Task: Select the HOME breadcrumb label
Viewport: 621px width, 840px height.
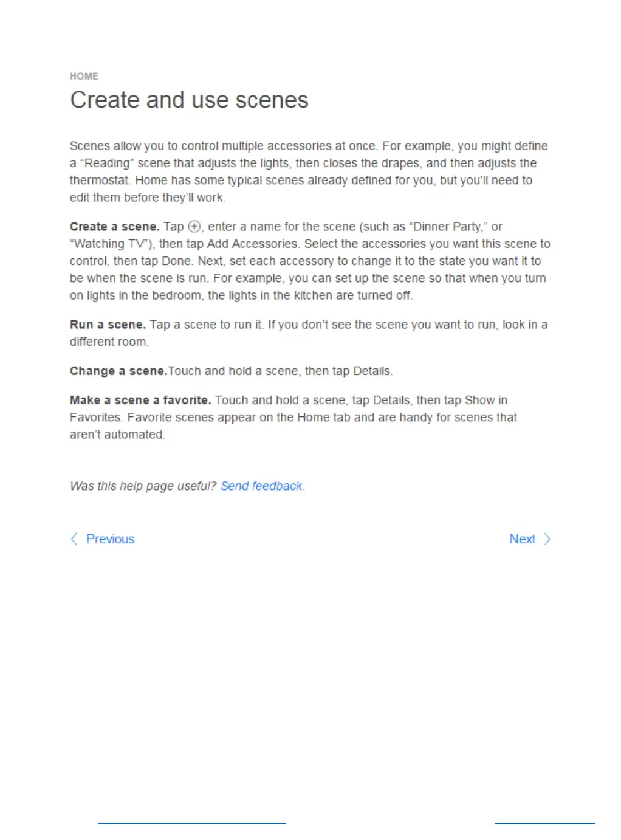Action: pyautogui.click(x=84, y=77)
